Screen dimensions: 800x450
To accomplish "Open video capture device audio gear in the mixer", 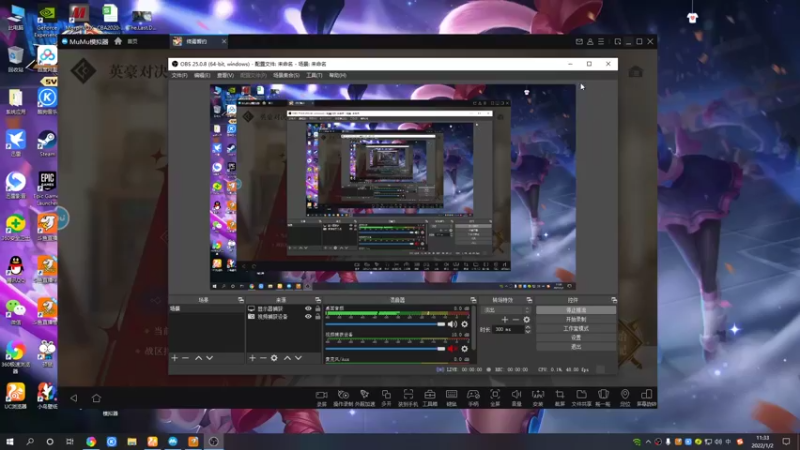I will click(464, 349).
